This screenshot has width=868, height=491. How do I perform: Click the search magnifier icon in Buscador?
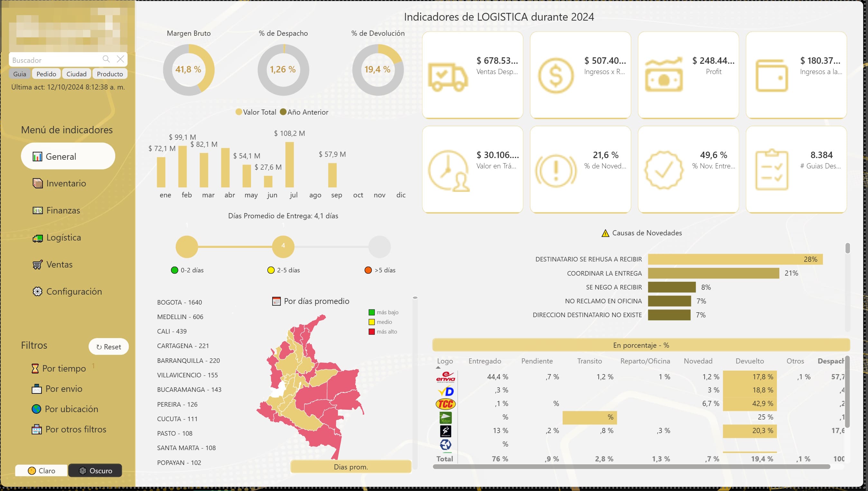(106, 59)
